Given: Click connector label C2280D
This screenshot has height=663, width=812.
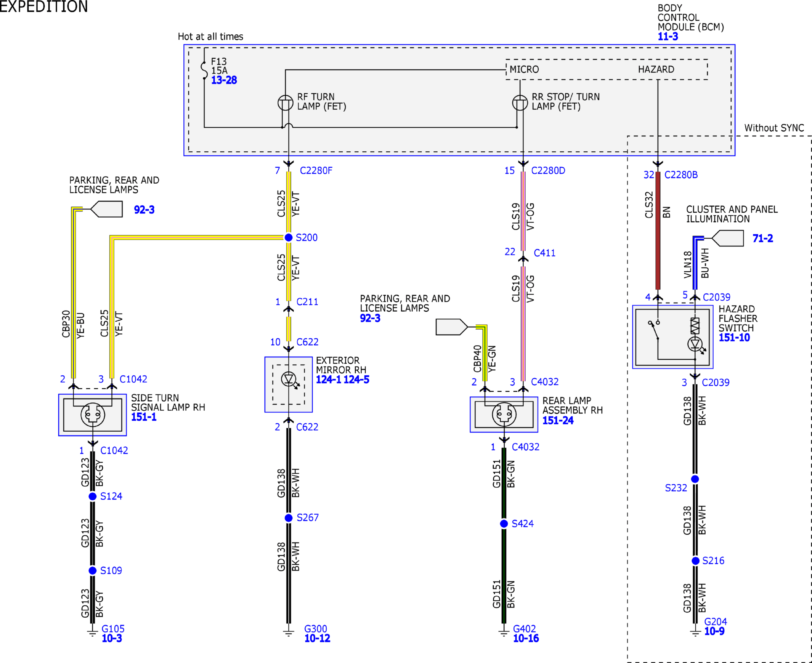Looking at the screenshot, I should click(x=548, y=171).
